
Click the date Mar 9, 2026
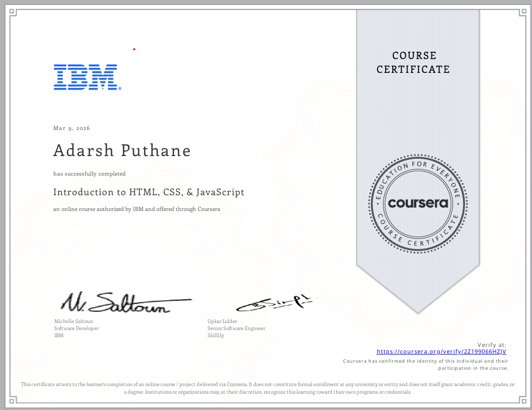click(x=72, y=128)
